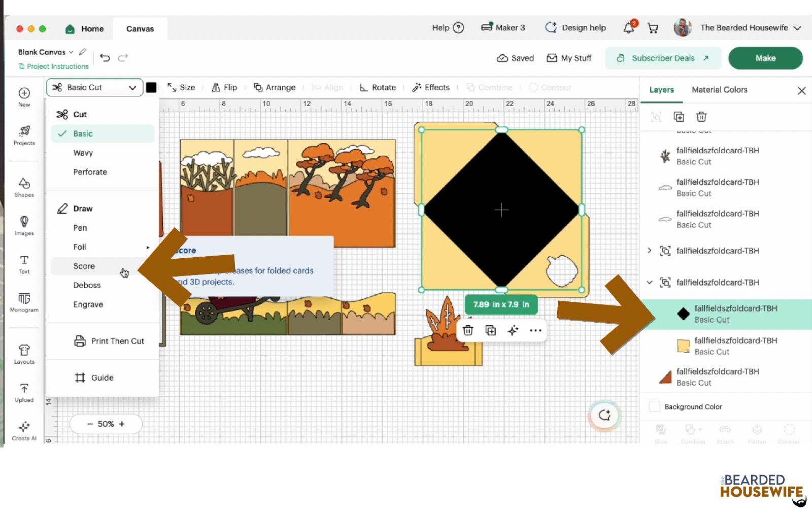
Task: Expand the collapsed fallfieldszfoldcard-TBH group
Action: 649,251
